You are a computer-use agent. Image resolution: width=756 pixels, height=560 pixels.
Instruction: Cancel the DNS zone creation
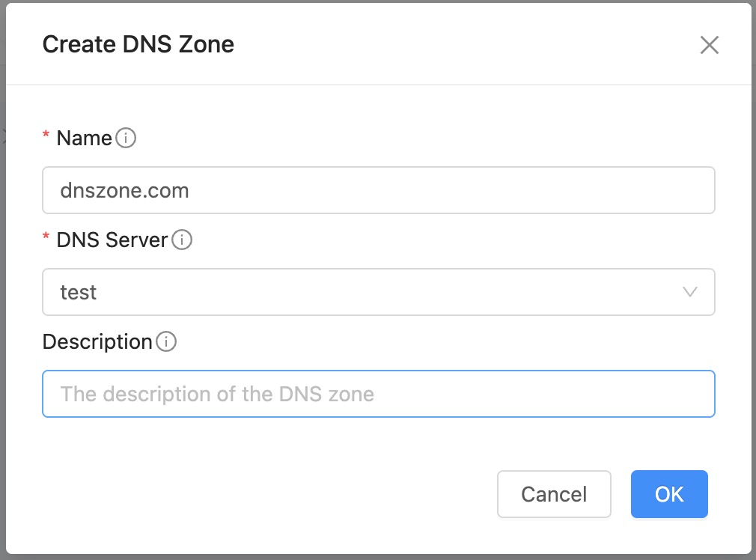(x=554, y=494)
